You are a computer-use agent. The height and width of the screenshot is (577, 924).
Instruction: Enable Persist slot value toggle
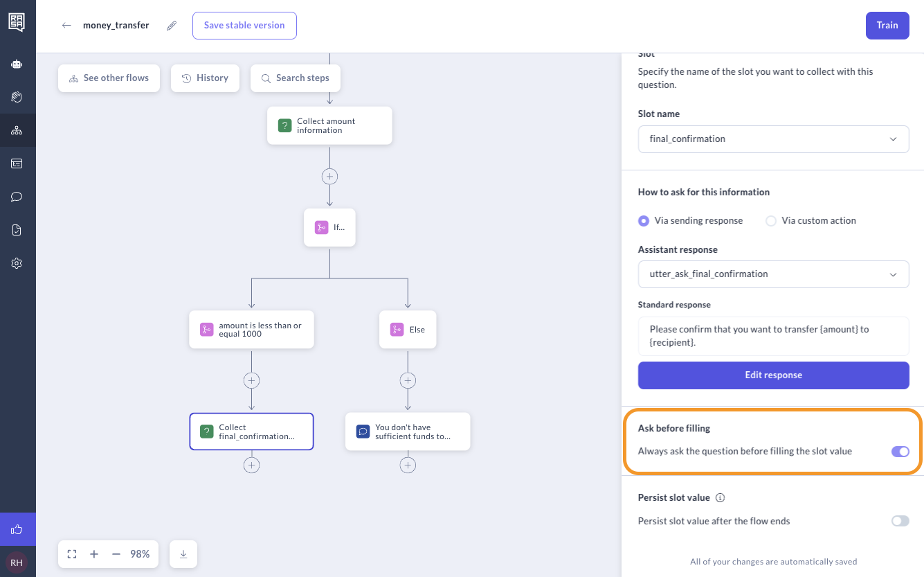pos(900,521)
